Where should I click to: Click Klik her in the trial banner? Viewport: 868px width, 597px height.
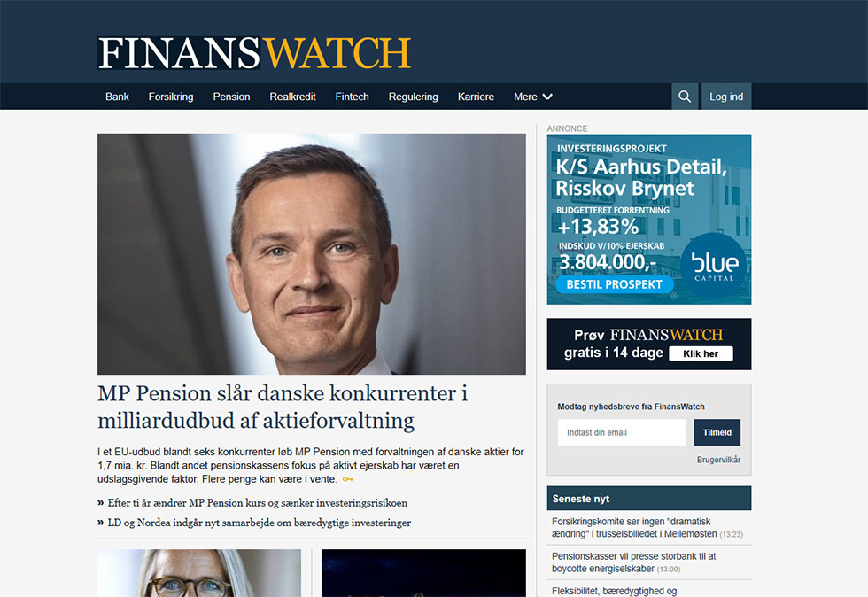(x=701, y=354)
